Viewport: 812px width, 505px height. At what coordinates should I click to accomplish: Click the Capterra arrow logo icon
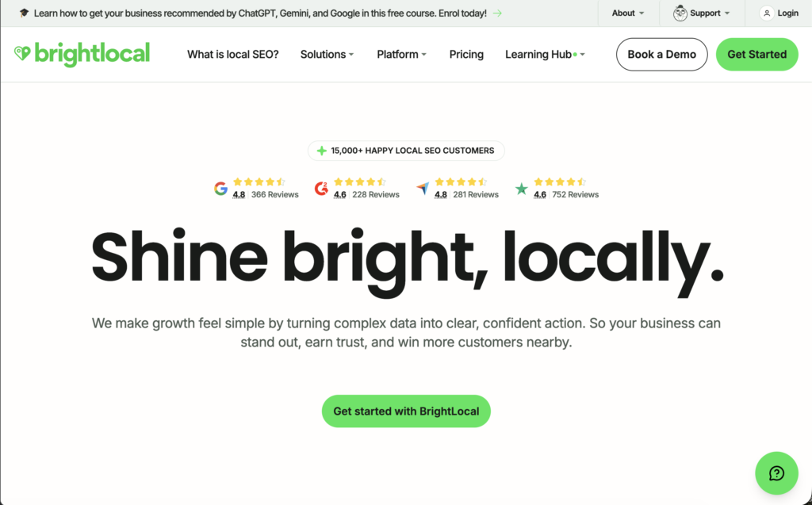point(423,189)
